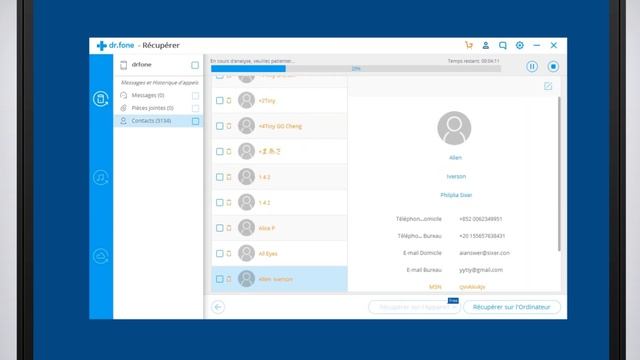Click the trash icon in Allen Iverson row
The height and width of the screenshot is (360, 640).
pyautogui.click(x=229, y=279)
